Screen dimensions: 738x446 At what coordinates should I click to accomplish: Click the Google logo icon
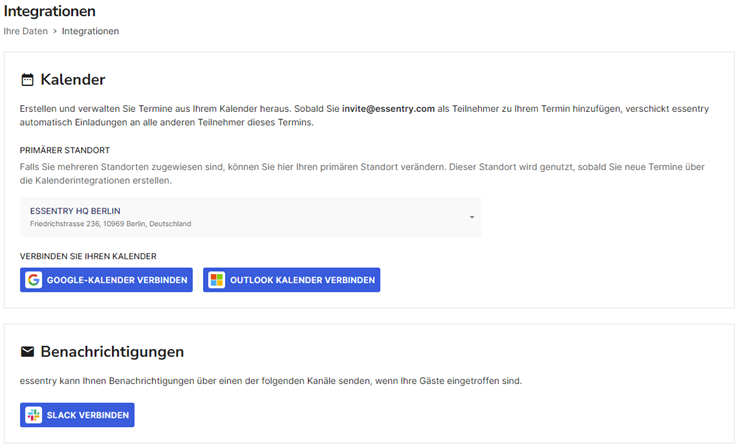(33, 280)
